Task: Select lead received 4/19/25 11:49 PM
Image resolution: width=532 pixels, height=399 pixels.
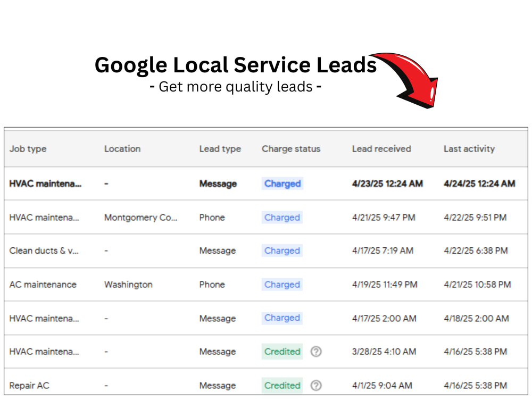Action: [x=385, y=285]
